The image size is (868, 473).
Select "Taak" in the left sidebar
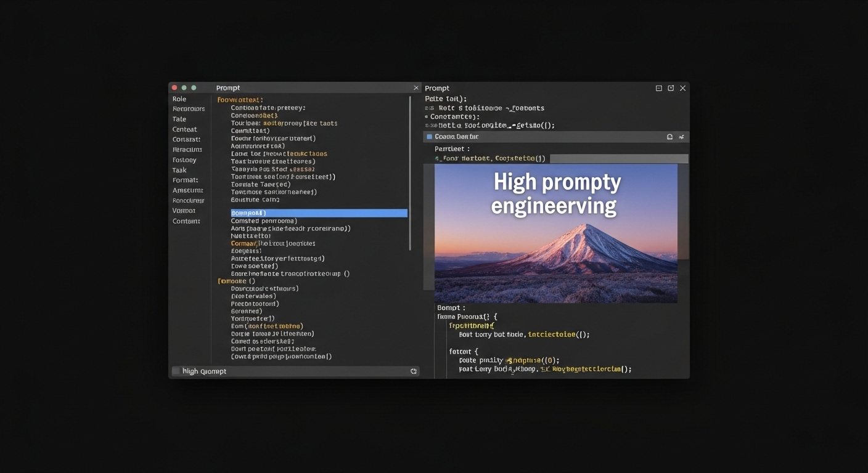click(x=179, y=170)
